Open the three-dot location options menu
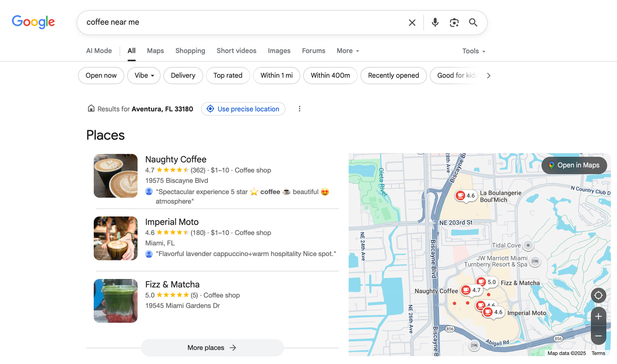Image resolution: width=617 pixels, height=364 pixels. [x=299, y=109]
